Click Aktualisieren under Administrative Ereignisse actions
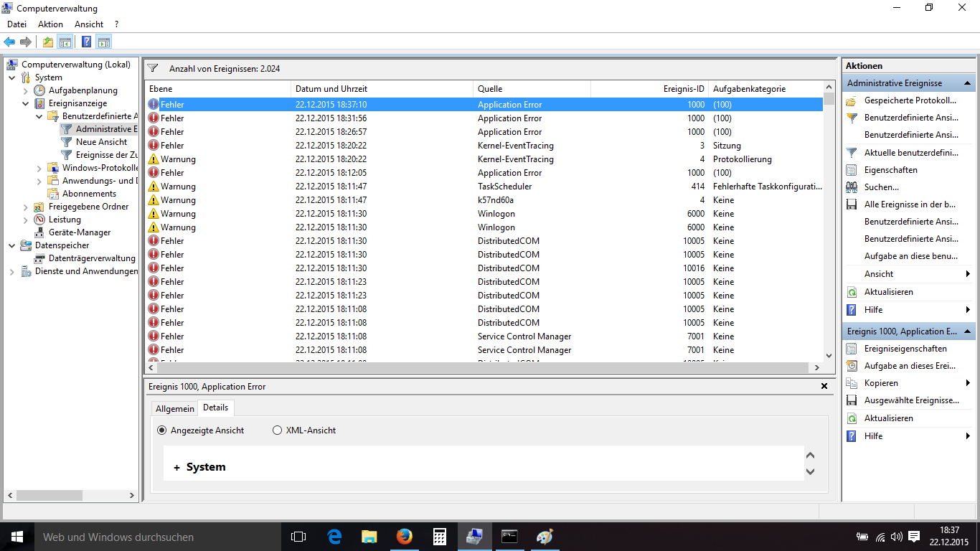The width and height of the screenshot is (980, 551). click(x=889, y=292)
